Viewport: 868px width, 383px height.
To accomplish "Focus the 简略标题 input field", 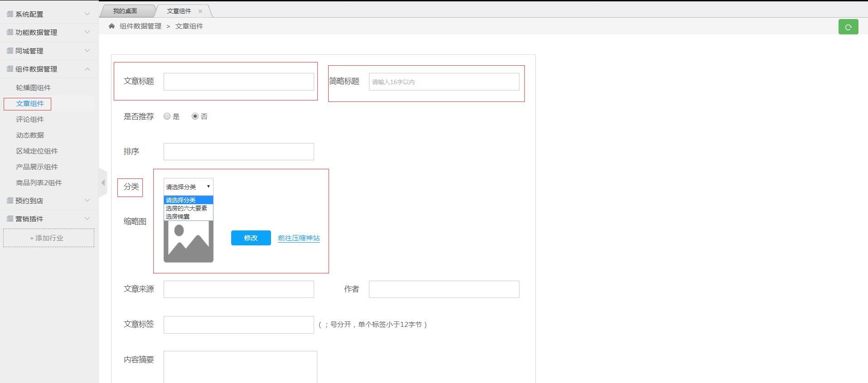I will pos(444,81).
